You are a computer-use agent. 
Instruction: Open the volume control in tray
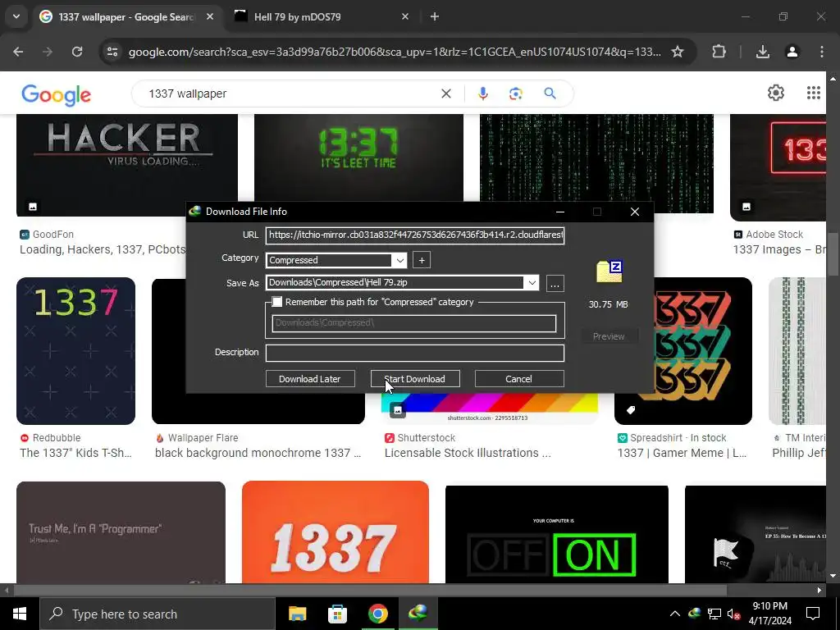point(733,614)
